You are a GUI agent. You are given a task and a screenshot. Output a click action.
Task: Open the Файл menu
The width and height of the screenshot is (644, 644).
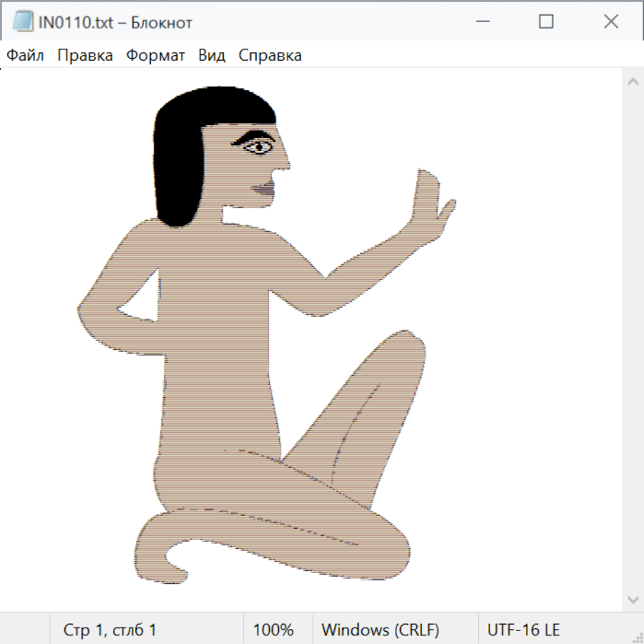(26, 56)
